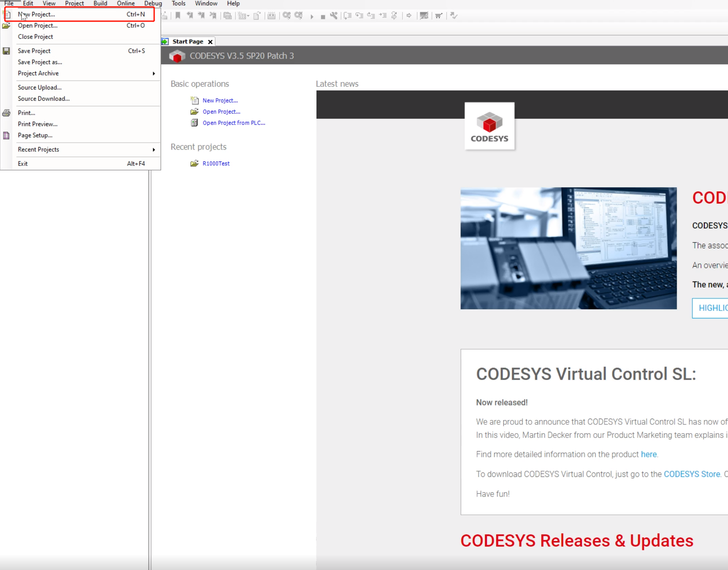Click the CODESYS Store link
This screenshot has height=570, width=728.
[692, 474]
